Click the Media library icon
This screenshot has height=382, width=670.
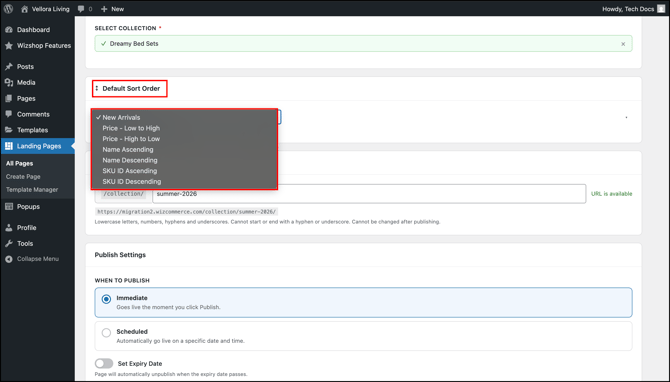coord(9,82)
